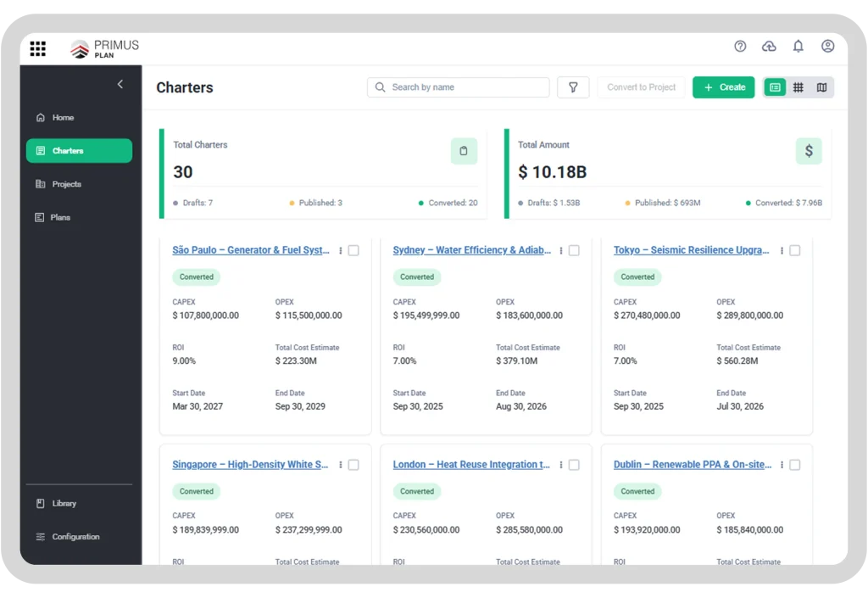Open the Singapore – High-Density charter link
This screenshot has width=868, height=598.
click(x=250, y=465)
